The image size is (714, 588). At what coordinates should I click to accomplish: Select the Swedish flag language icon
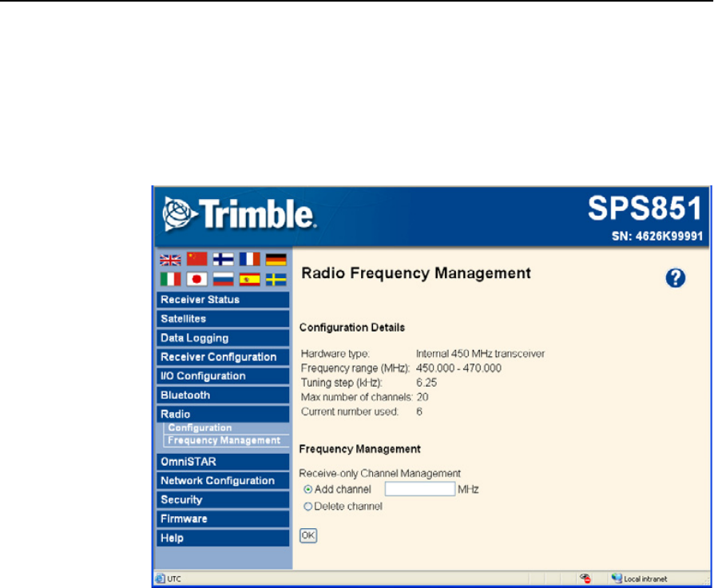[x=276, y=279]
